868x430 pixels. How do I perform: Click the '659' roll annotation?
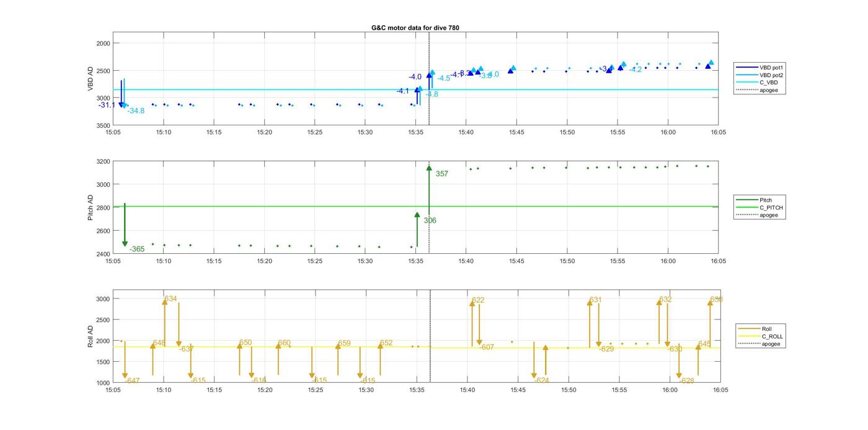pos(344,343)
